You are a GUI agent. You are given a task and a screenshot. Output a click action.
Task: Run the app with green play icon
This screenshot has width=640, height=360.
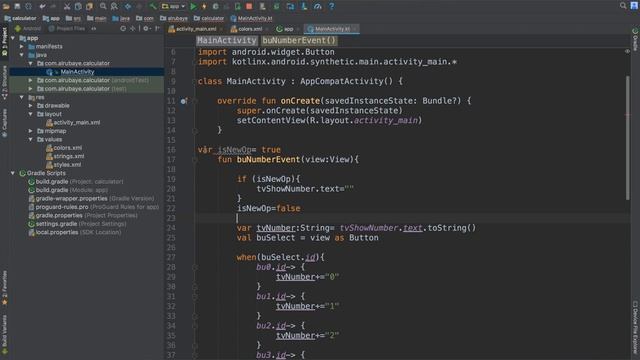click(193, 6)
